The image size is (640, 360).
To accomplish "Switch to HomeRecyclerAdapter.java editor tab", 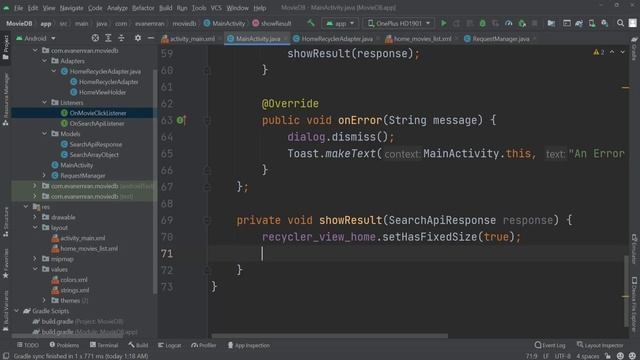I will click(x=334, y=39).
